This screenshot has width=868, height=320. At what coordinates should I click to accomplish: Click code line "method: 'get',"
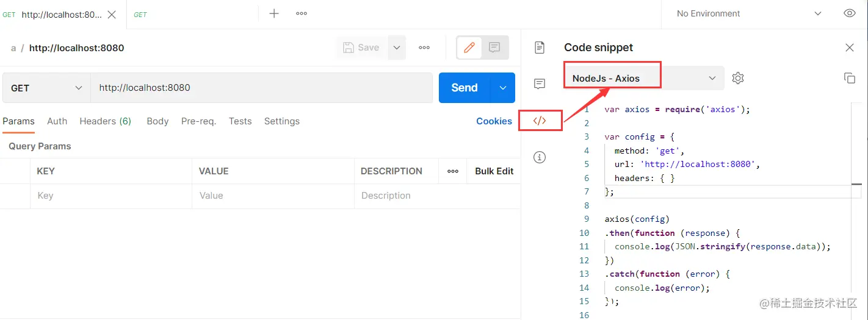click(649, 151)
